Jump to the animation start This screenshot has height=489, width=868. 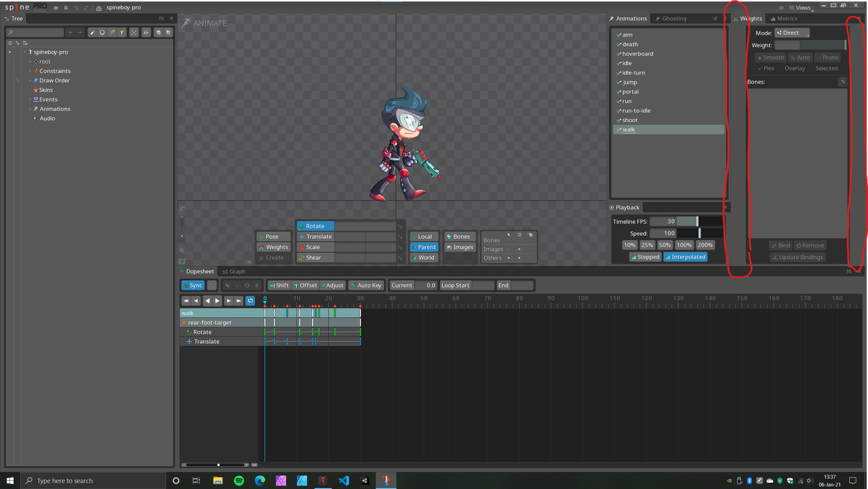pyautogui.click(x=186, y=300)
